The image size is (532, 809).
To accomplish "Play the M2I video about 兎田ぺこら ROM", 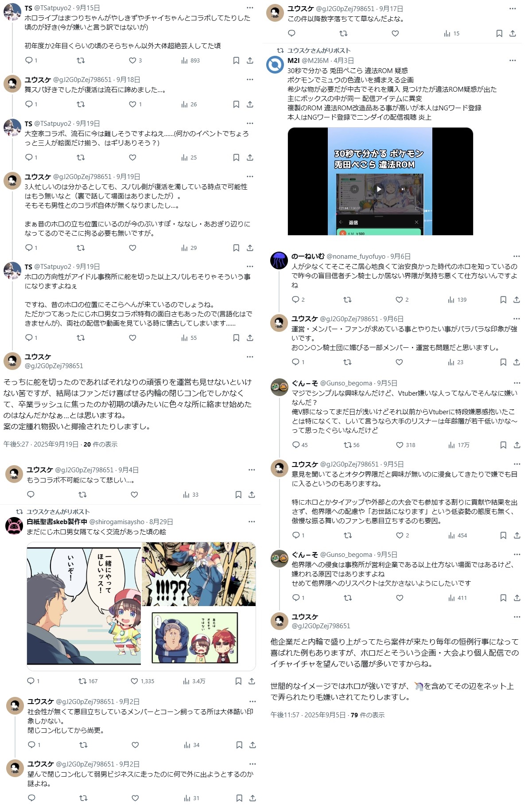I will [x=379, y=189].
